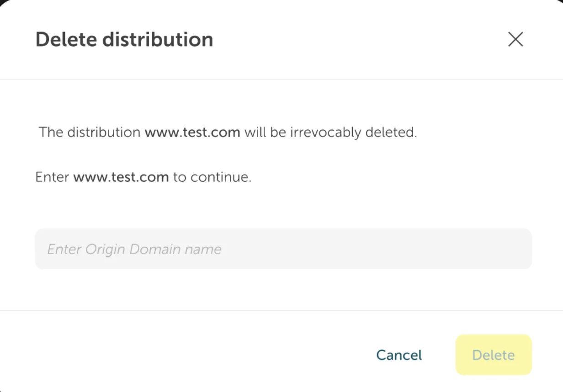Viewport: 563px width, 392px height.
Task: Click the Delete distribution dialog title
Action: coord(124,39)
